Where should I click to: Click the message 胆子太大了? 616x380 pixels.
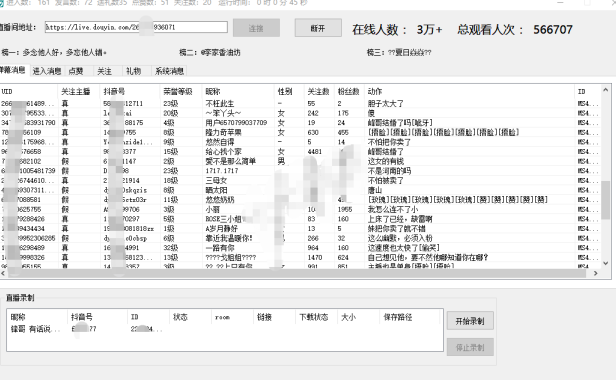[x=385, y=103]
